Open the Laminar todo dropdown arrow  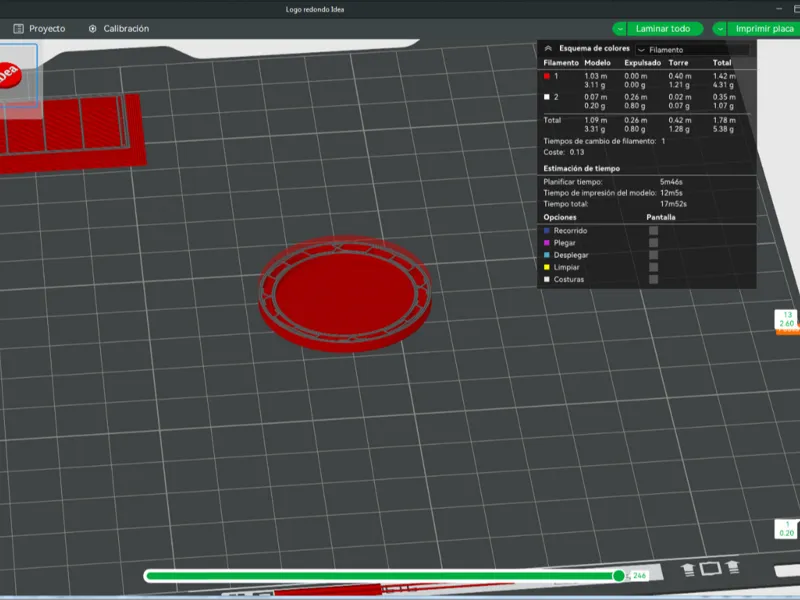pyautogui.click(x=619, y=29)
